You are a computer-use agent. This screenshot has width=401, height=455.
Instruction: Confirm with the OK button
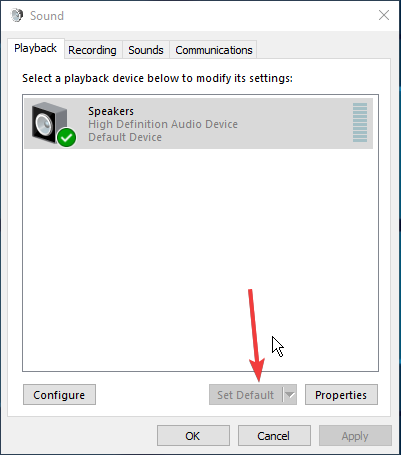click(x=193, y=436)
